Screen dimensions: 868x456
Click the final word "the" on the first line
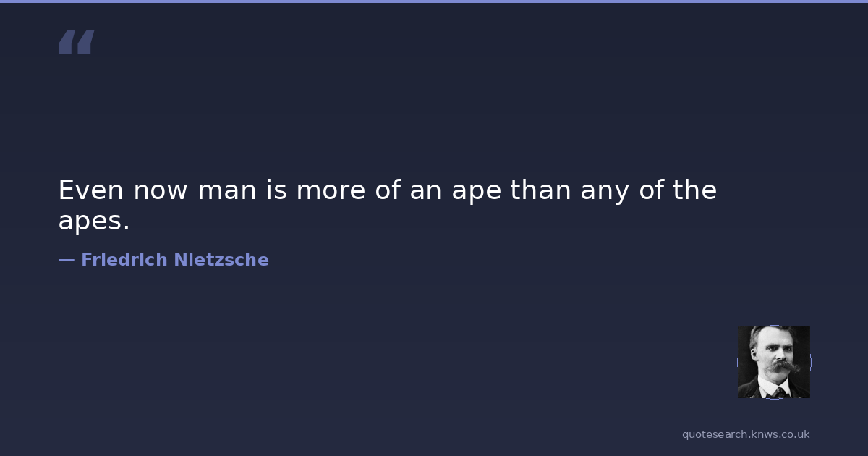click(x=695, y=190)
